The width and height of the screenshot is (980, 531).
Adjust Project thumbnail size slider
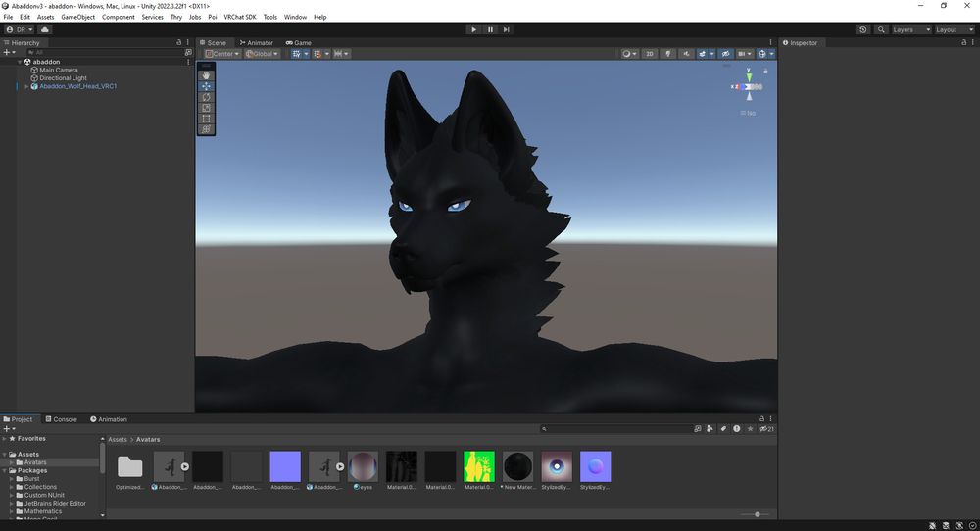pos(757,514)
